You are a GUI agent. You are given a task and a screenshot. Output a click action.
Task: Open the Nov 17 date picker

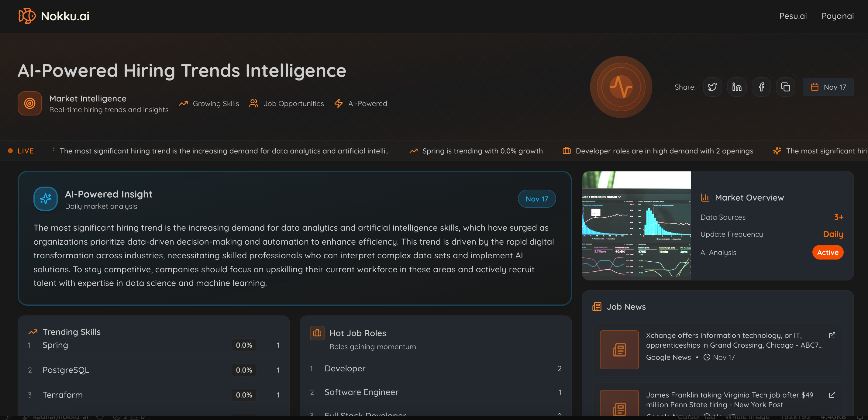click(x=828, y=87)
